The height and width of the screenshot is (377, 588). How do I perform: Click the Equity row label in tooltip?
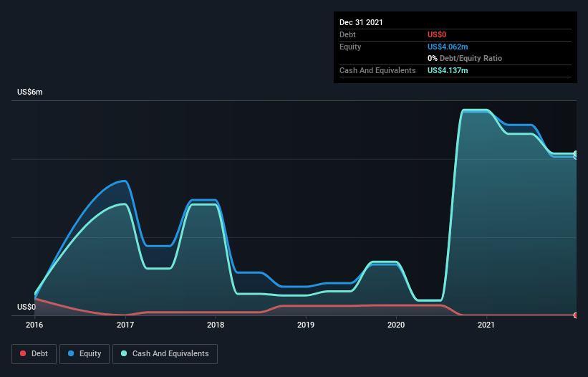tap(350, 47)
